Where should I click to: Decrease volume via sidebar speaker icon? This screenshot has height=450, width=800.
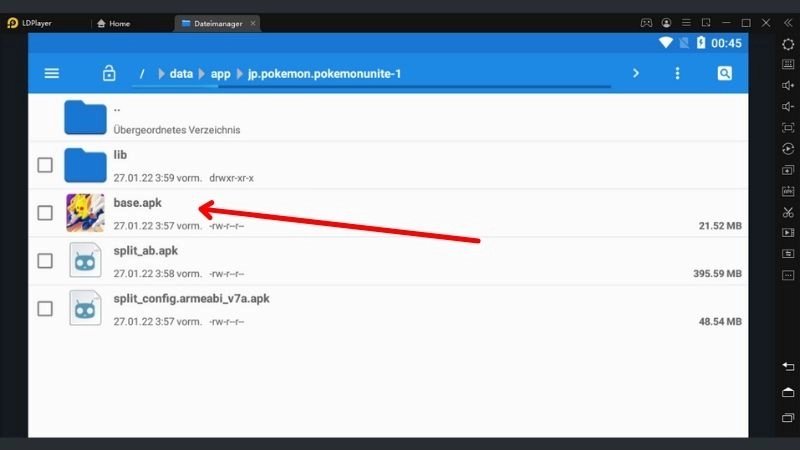[x=788, y=106]
